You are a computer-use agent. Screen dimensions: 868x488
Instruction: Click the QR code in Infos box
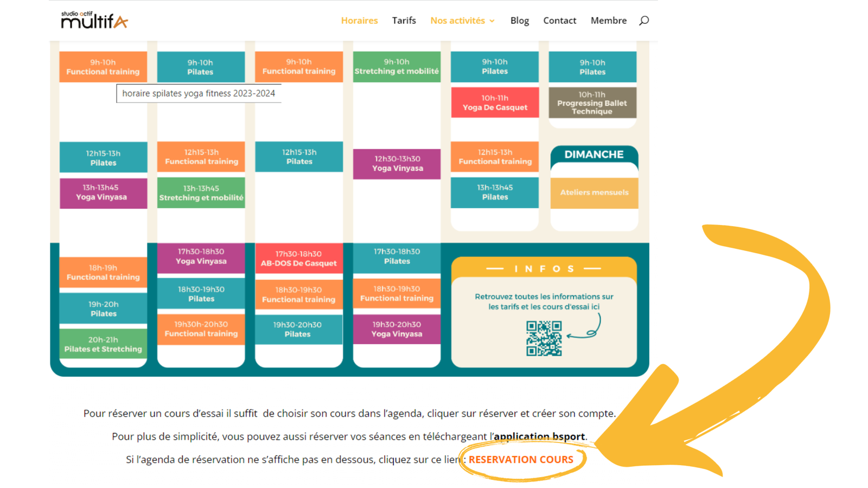pyautogui.click(x=544, y=338)
